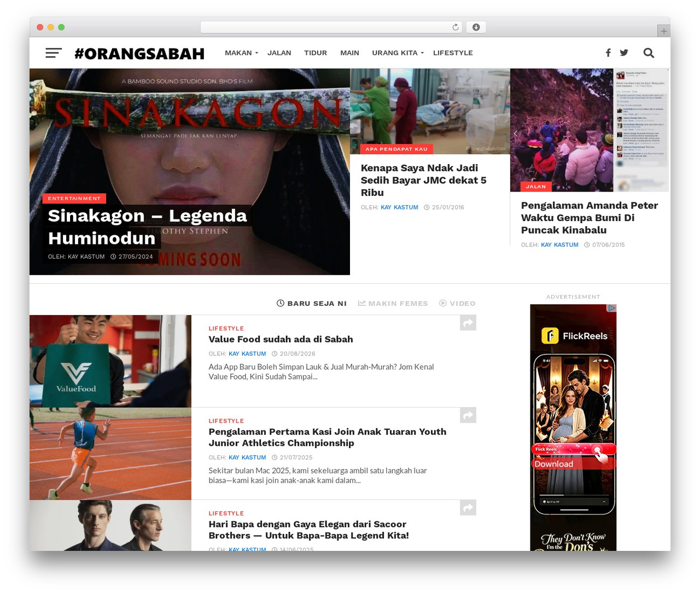Share the Tuaran Youth Athletics article
The height and width of the screenshot is (593, 700).
(x=468, y=416)
